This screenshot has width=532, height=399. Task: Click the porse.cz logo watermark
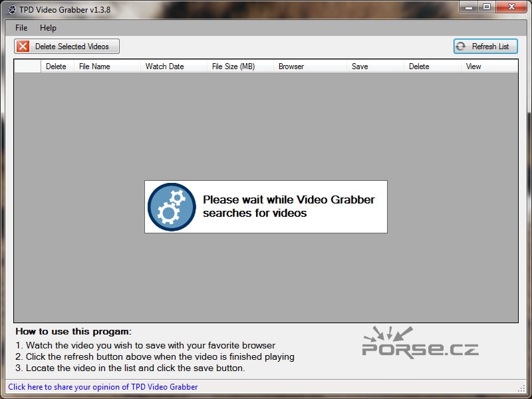pos(420,343)
